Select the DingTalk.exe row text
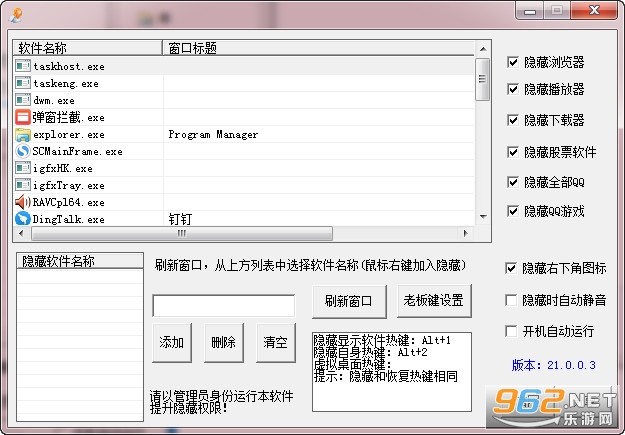This screenshot has width=625, height=435. (69, 219)
